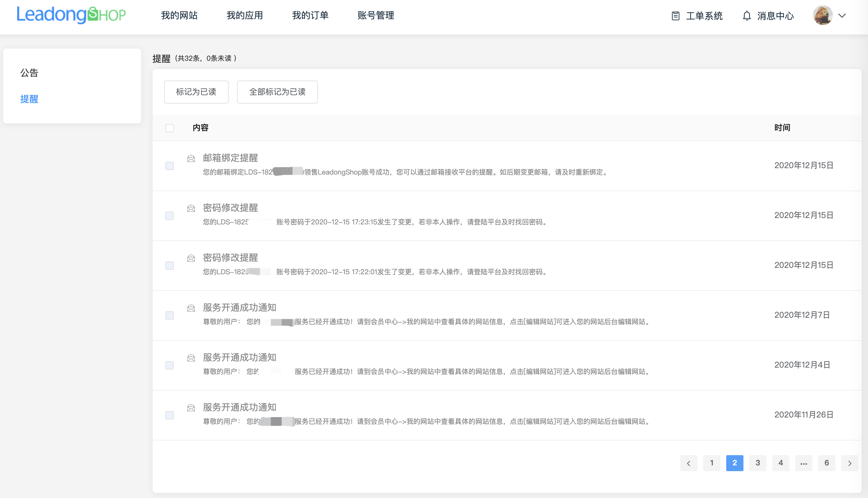Screen dimensions: 868x498
Task: Click the envelope icon on first 密码修改提醒
Action: pos(191,208)
